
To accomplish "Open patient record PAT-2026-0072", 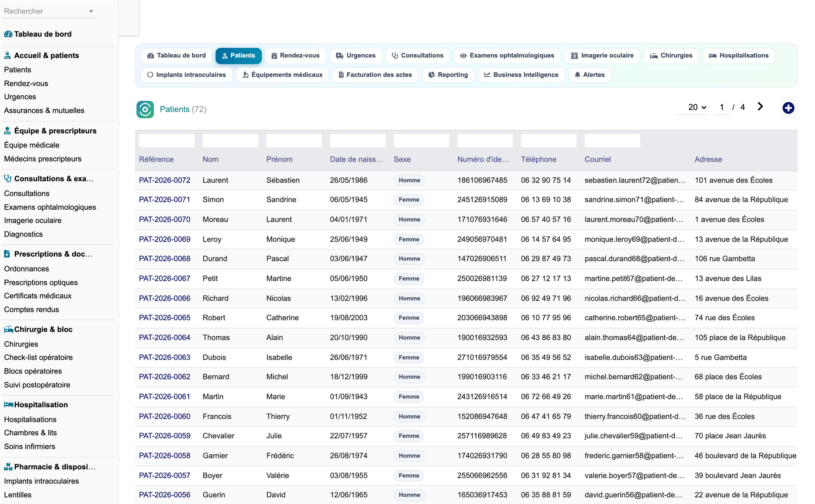I will (165, 180).
